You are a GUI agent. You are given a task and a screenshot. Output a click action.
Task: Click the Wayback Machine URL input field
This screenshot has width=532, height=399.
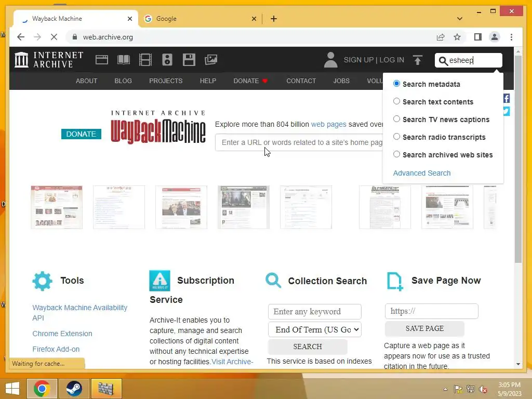point(299,142)
